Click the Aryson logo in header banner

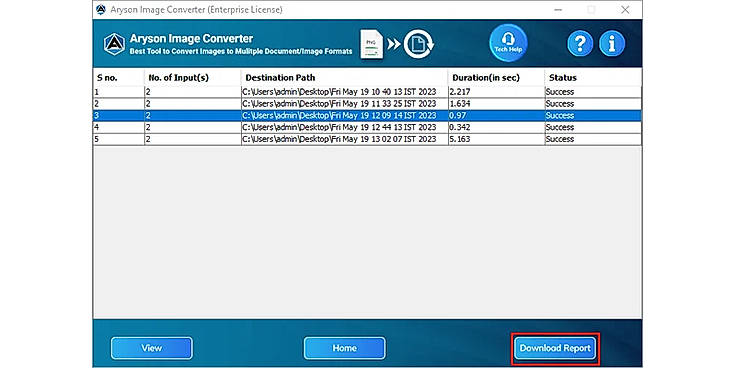pyautogui.click(x=115, y=45)
